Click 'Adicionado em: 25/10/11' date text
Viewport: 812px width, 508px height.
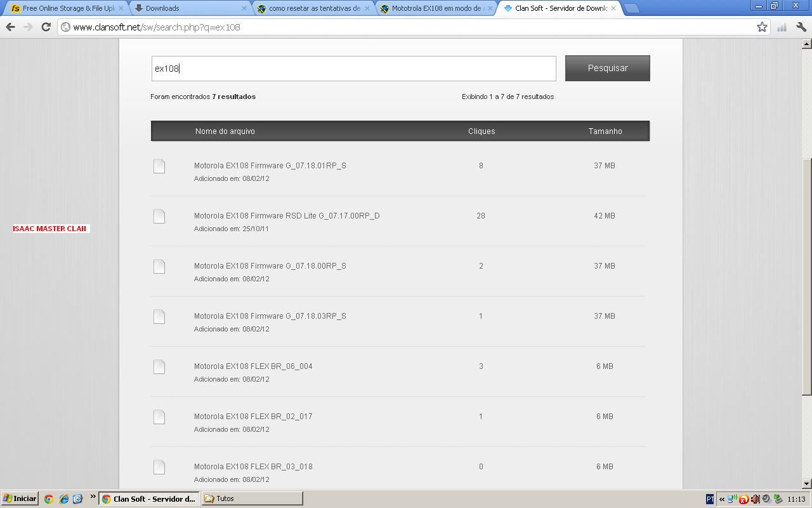[x=232, y=229]
